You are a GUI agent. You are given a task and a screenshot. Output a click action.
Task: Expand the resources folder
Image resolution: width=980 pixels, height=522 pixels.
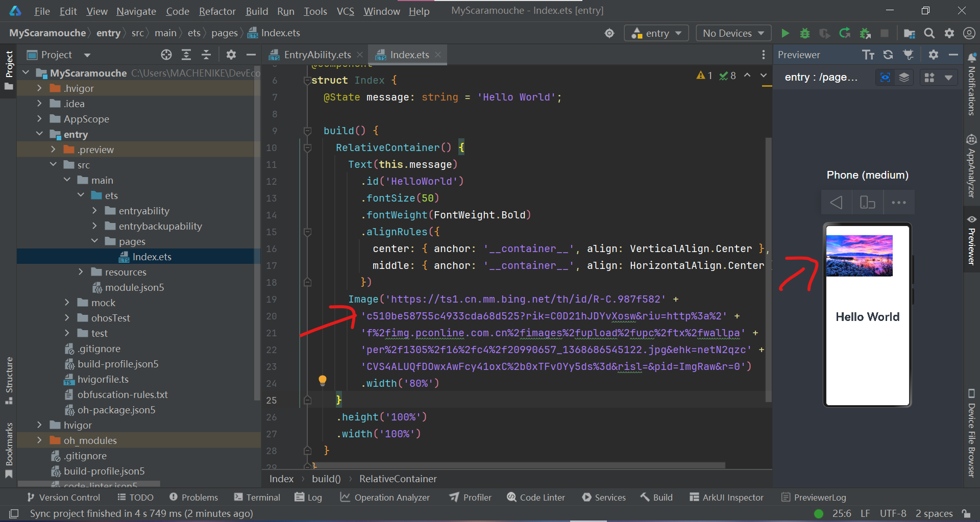tap(81, 272)
